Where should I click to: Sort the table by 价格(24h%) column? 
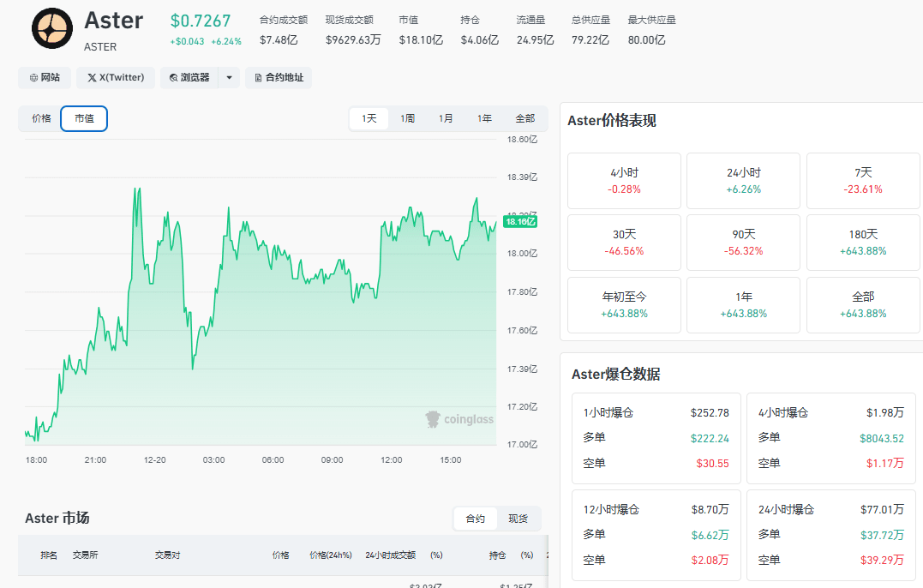(x=331, y=555)
